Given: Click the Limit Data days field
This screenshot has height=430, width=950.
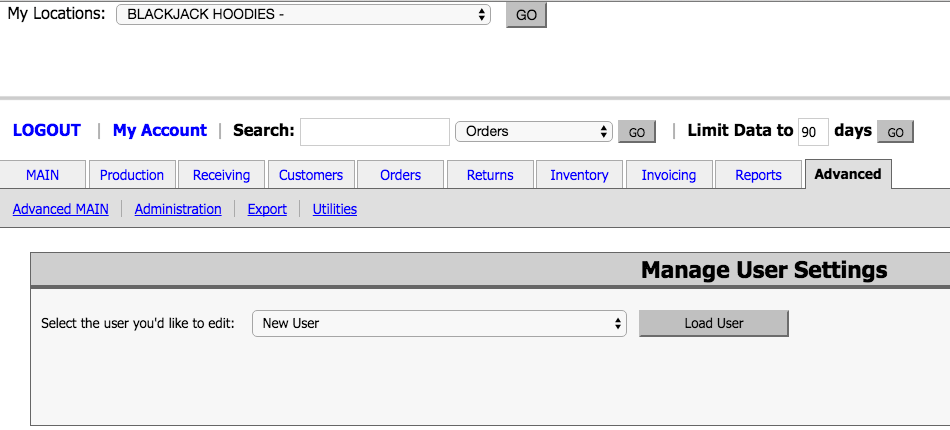Looking at the screenshot, I should click(813, 132).
